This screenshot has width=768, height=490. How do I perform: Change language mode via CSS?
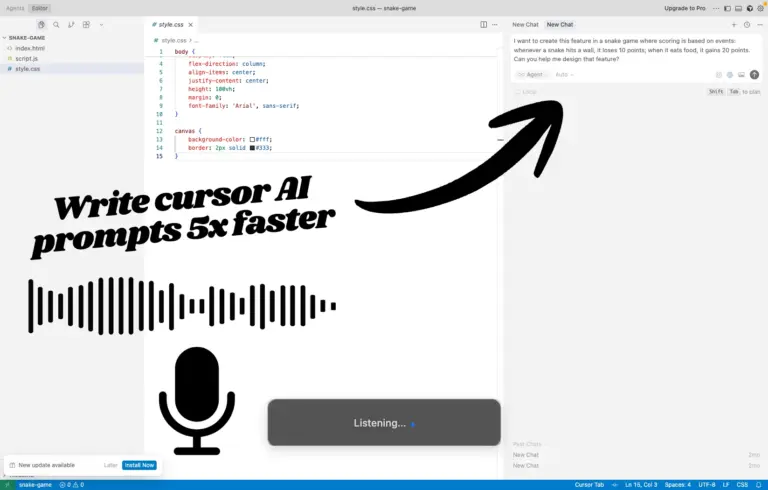[742, 485]
